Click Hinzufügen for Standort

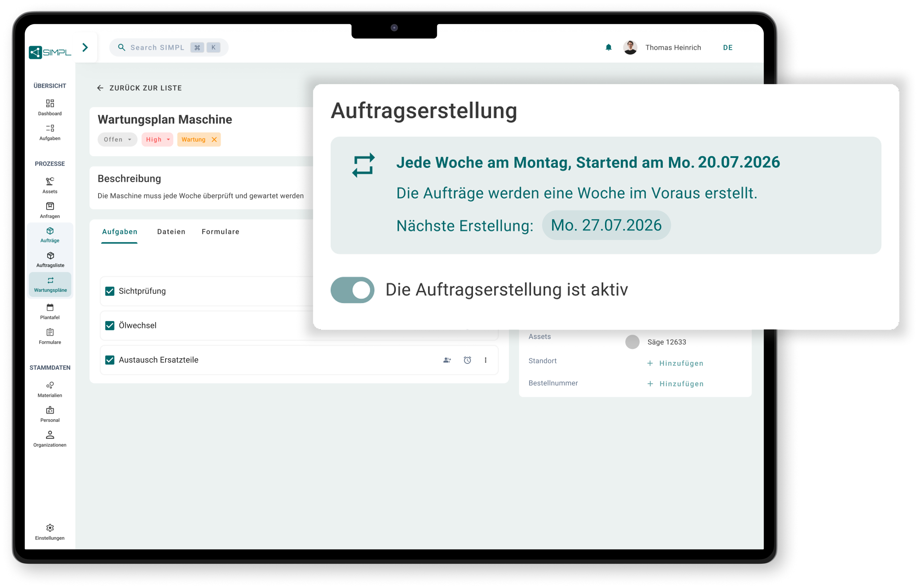[675, 363]
